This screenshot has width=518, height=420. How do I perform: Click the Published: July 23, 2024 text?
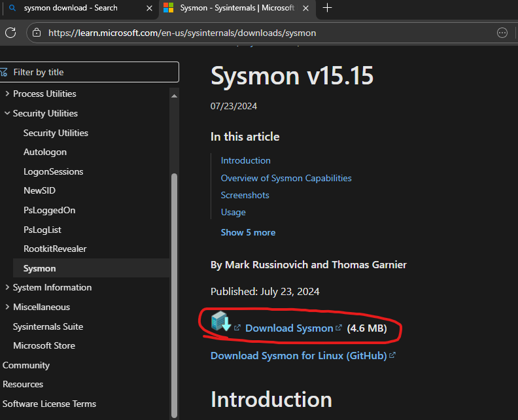(x=265, y=292)
